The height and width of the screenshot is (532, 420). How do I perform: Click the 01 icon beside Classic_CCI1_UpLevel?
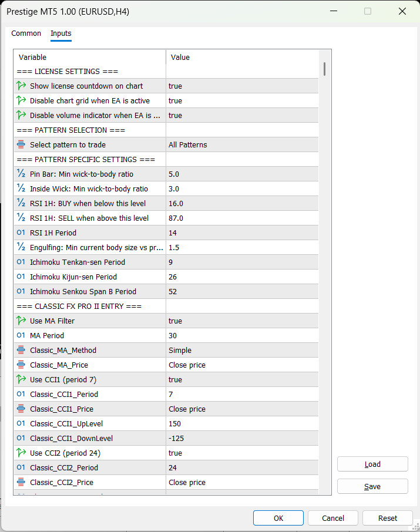pos(21,423)
